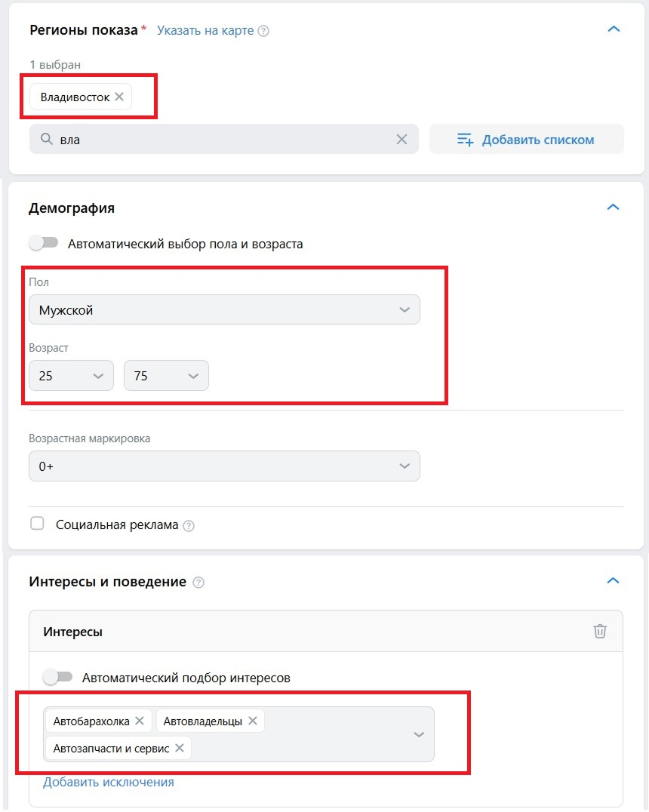This screenshot has width=649, height=812.
Task: Remove the Автовладельцы interest tag
Action: (252, 721)
